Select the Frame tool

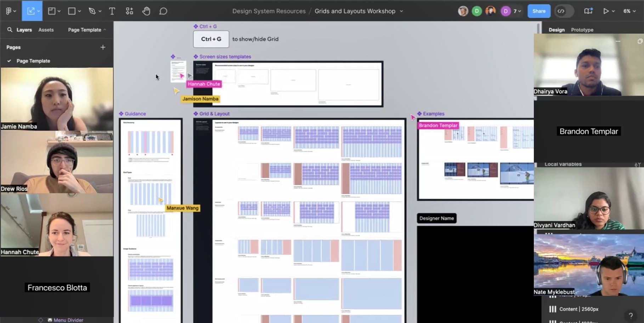coord(52,11)
